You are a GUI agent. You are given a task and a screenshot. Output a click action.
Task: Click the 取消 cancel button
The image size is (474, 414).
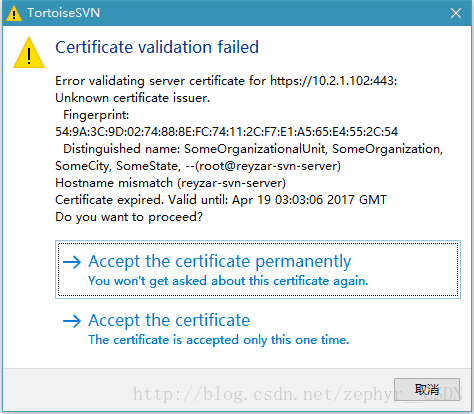(427, 389)
